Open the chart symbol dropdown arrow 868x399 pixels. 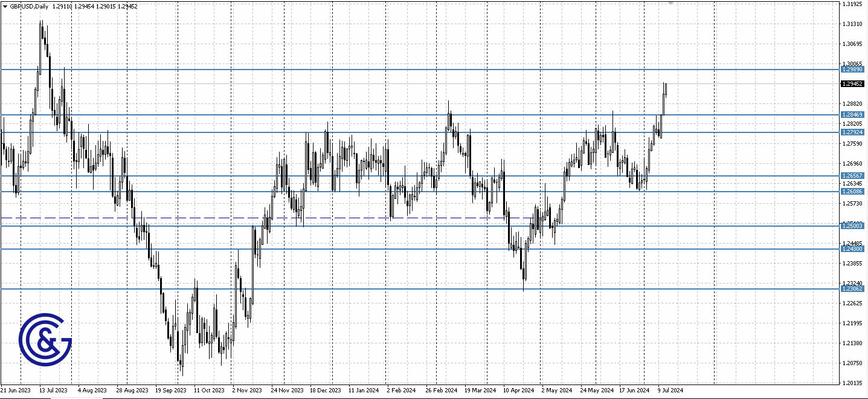5,6
